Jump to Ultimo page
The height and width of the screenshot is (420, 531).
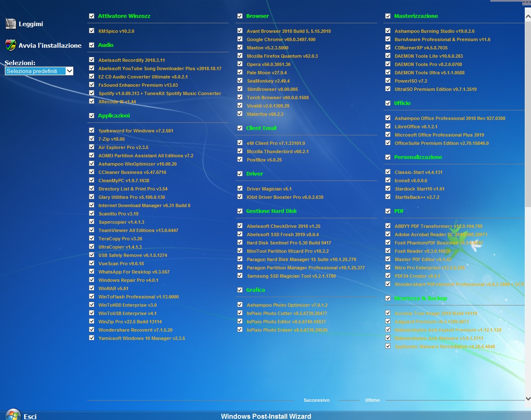click(x=373, y=400)
